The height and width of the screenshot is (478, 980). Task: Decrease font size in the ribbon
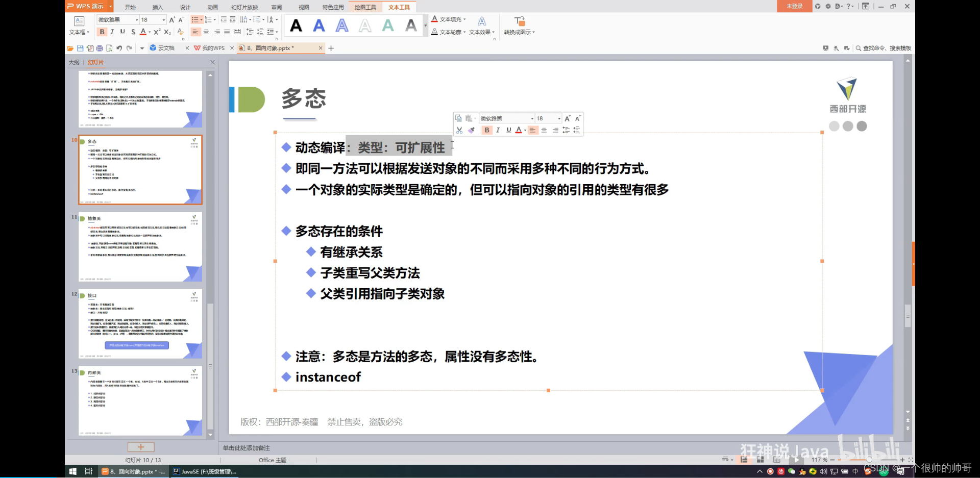[181, 20]
